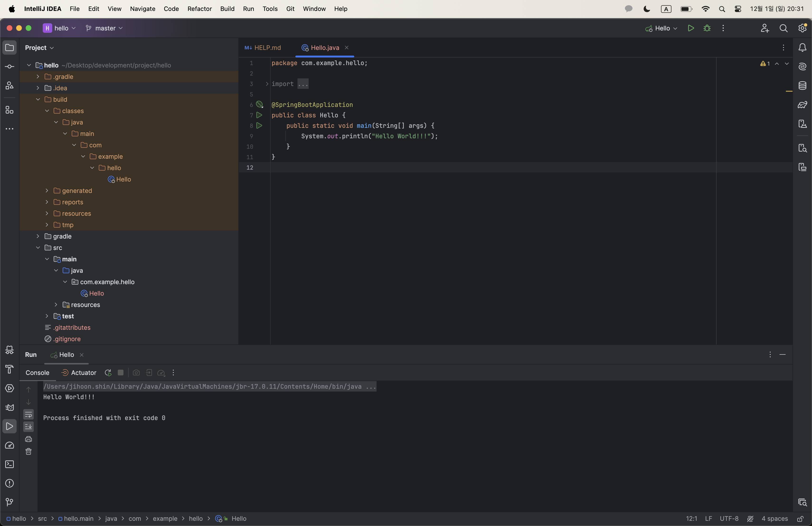
Task: Open the Structure tool window icon
Action: tap(9, 110)
